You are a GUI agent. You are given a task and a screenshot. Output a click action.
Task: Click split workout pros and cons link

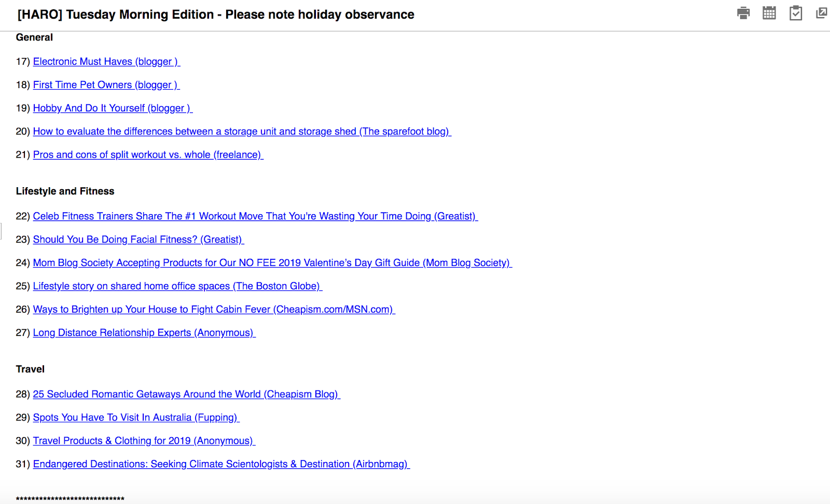(147, 155)
